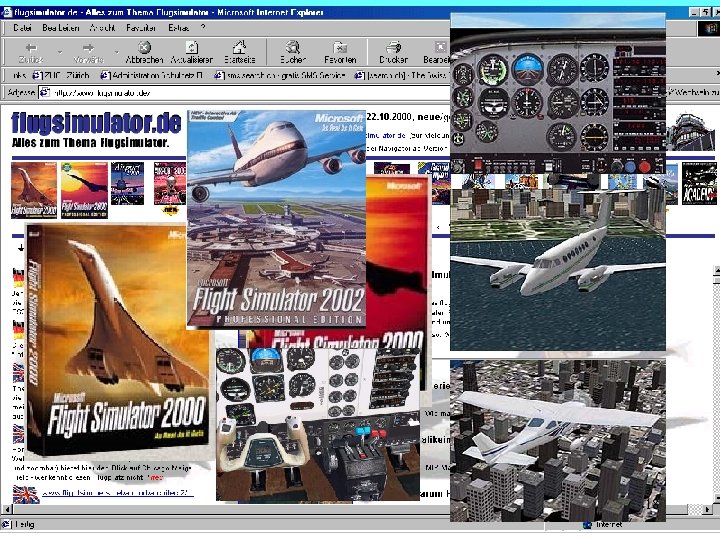The height and width of the screenshot is (540, 720).
Task: Print the page with the Drucken icon
Action: coord(393,47)
